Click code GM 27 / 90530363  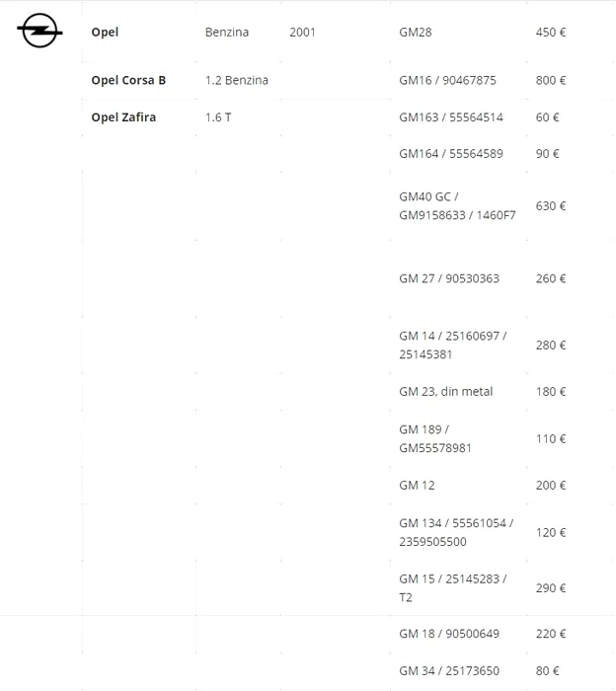pos(449,278)
